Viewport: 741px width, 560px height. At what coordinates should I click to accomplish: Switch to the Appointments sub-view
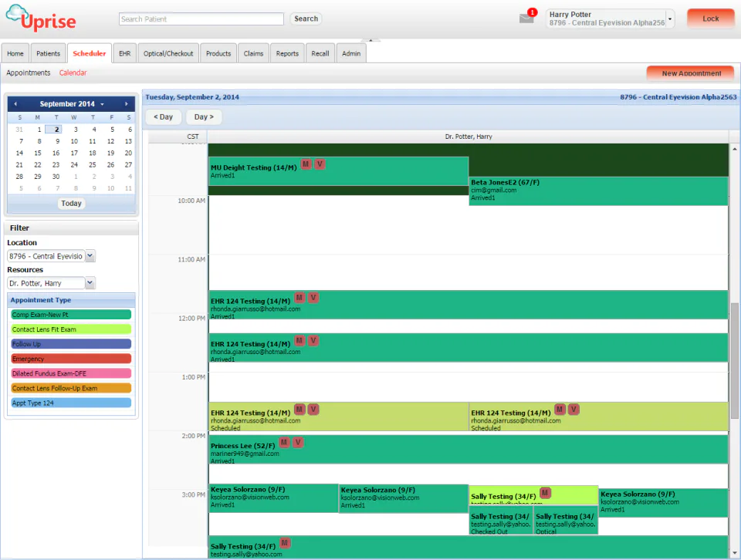click(29, 73)
